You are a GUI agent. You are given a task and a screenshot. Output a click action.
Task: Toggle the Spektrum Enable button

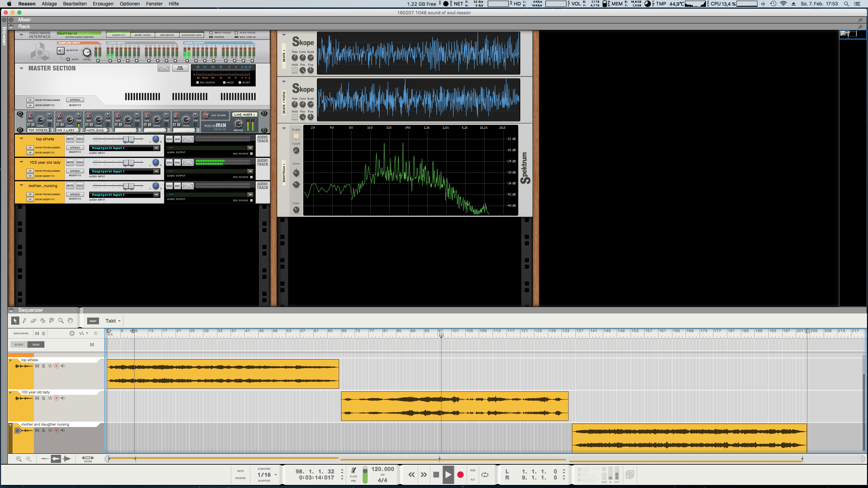tap(296, 136)
